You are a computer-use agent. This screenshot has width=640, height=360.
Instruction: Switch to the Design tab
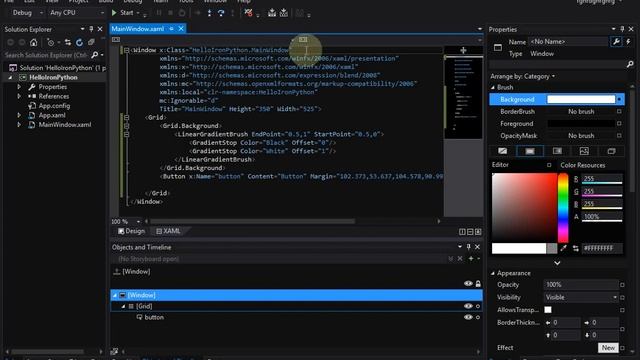pyautogui.click(x=131, y=231)
